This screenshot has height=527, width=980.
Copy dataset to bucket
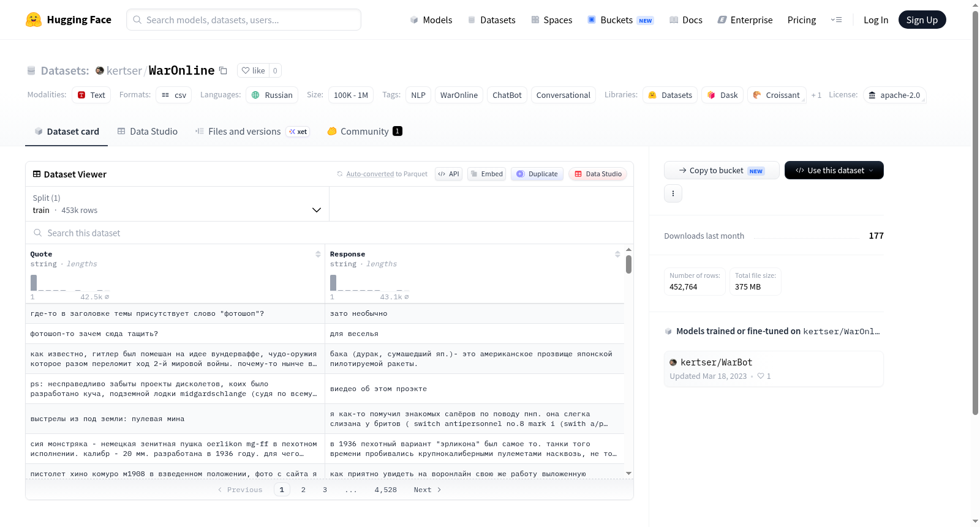[x=722, y=170]
